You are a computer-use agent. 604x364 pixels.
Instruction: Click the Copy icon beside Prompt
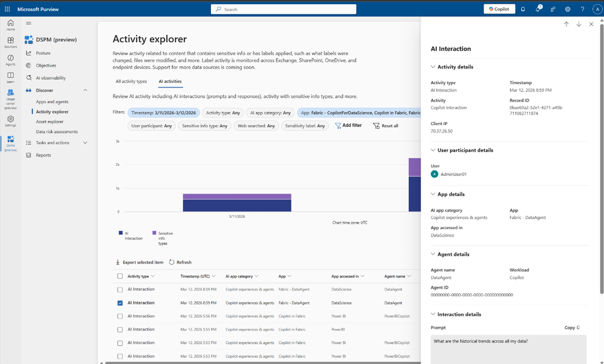click(x=578, y=327)
